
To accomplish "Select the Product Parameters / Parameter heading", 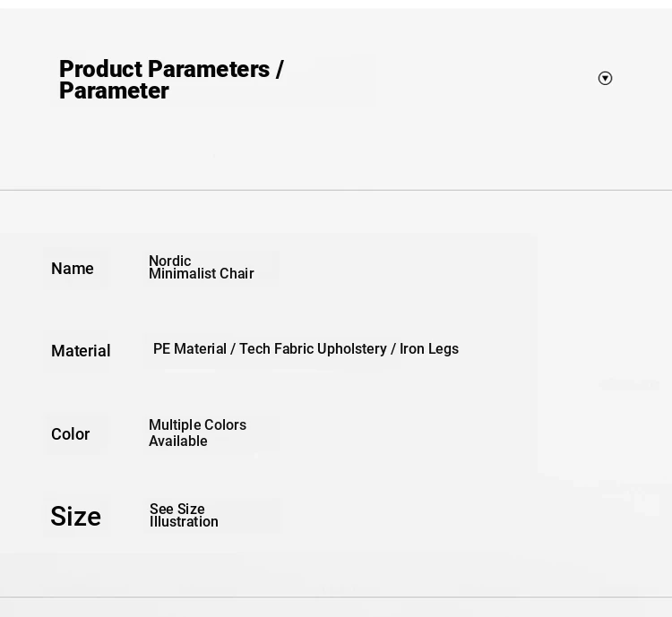I will point(171,80).
